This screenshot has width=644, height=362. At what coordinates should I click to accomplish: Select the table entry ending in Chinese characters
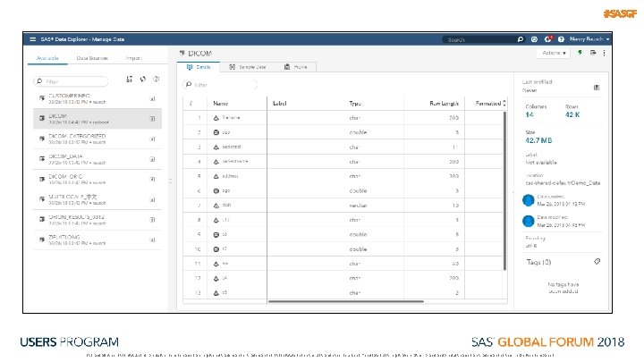[97, 199]
